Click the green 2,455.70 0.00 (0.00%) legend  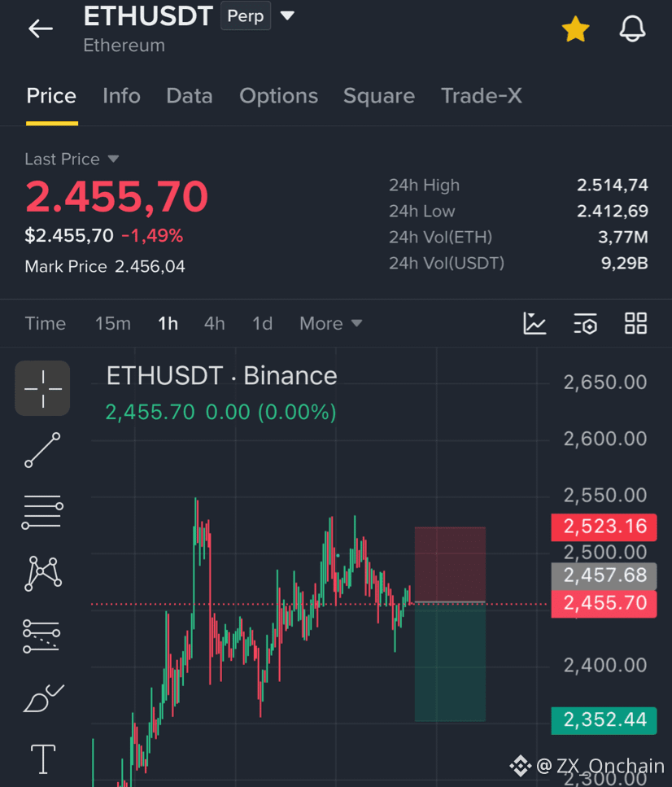click(220, 413)
